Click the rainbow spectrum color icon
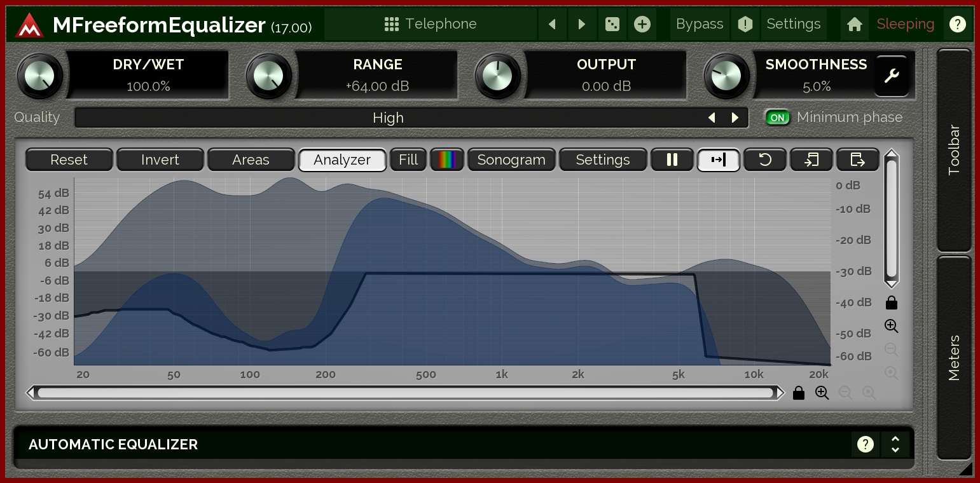The image size is (980, 483). click(447, 160)
